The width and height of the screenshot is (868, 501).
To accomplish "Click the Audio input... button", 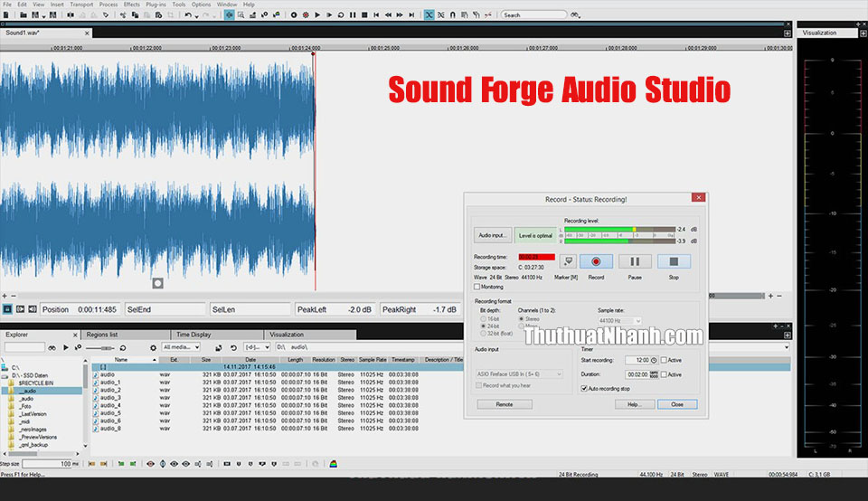I will [x=492, y=235].
